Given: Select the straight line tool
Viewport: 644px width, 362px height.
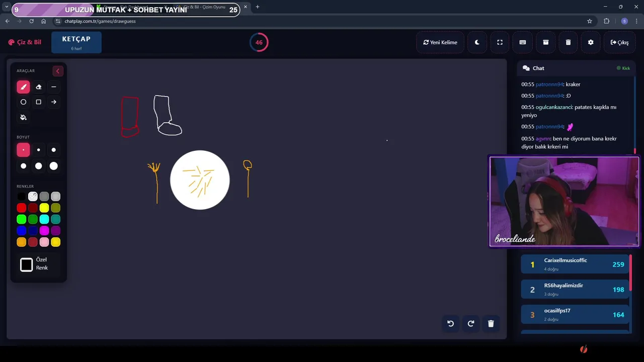Looking at the screenshot, I should [54, 87].
